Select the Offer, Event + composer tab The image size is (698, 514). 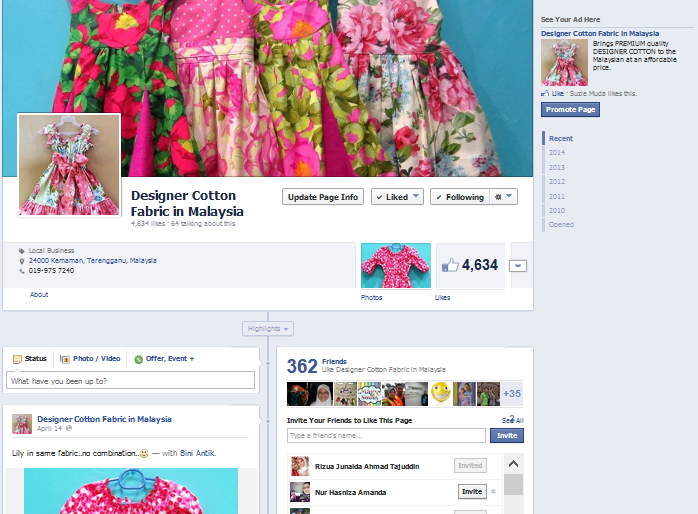pyautogui.click(x=164, y=359)
